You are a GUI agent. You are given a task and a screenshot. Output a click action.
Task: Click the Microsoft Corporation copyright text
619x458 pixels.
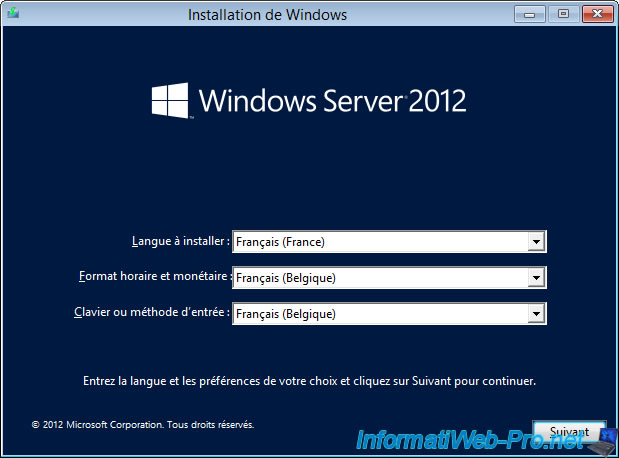(x=143, y=425)
